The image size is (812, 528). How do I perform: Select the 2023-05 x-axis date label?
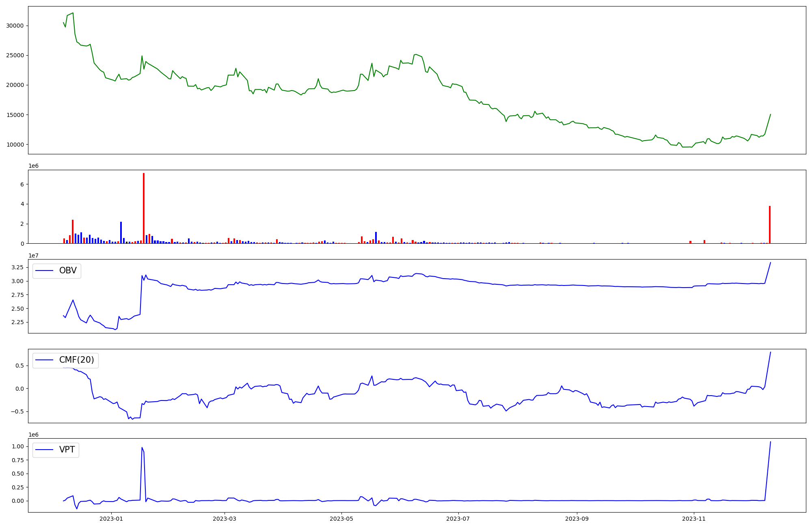click(x=341, y=519)
